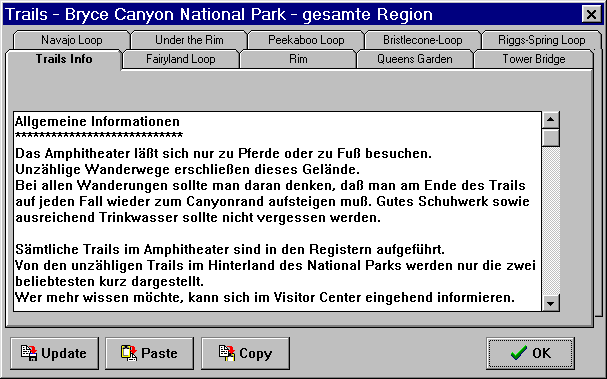Click the Paste button's clipboard icon
This screenshot has width=607, height=379.
[129, 353]
